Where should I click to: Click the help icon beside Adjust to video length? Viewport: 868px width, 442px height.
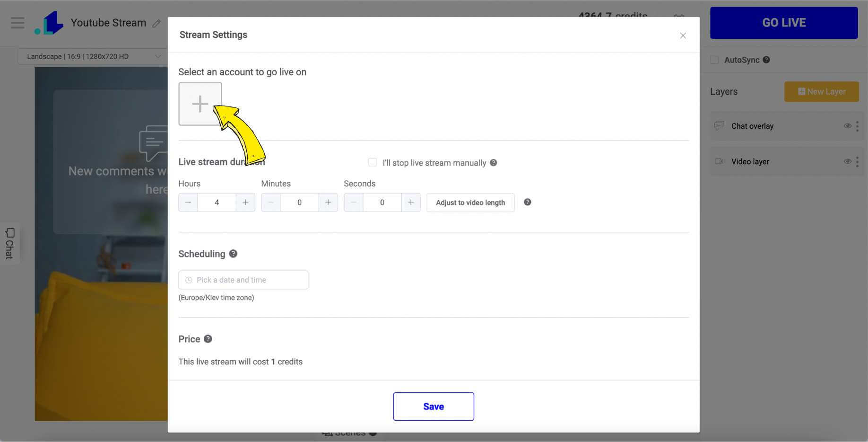click(x=527, y=202)
